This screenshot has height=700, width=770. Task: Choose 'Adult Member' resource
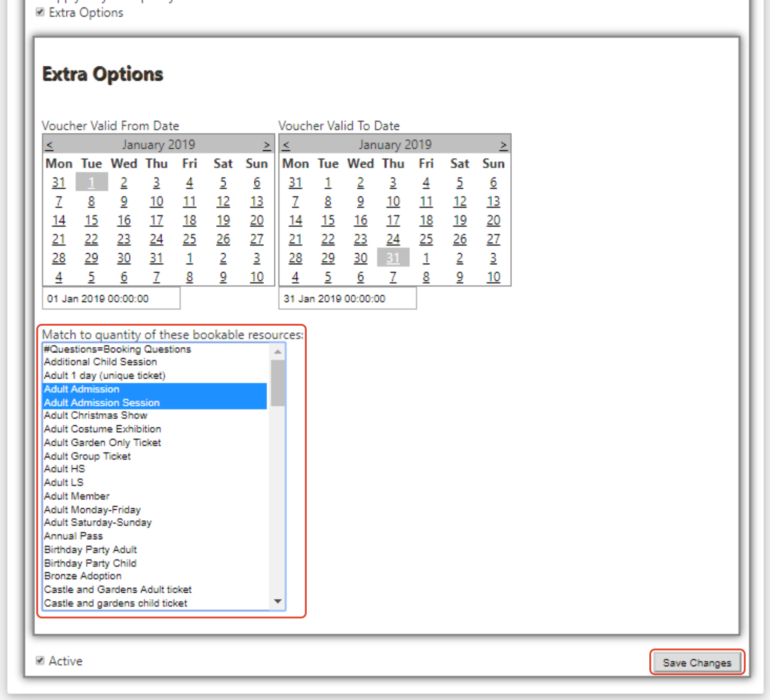(155, 496)
